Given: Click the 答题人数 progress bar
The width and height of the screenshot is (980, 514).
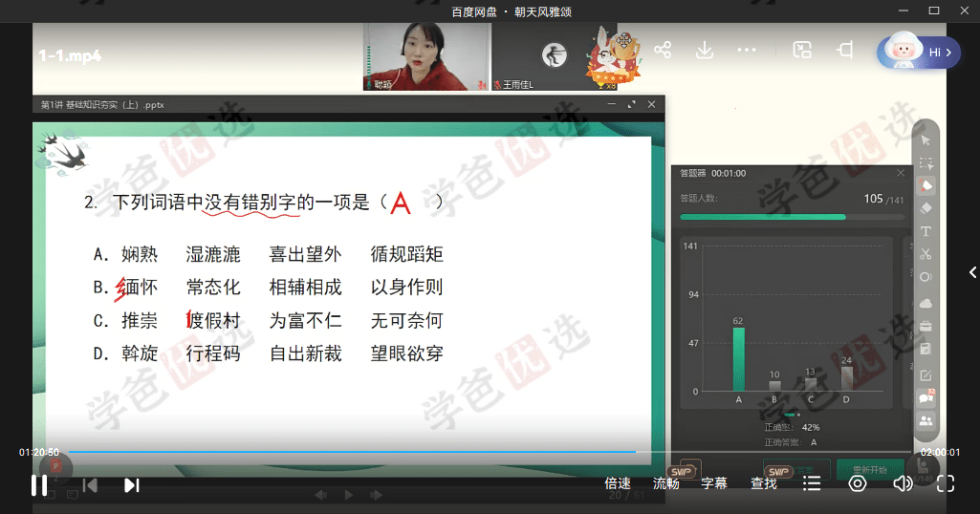Looking at the screenshot, I should coord(792,217).
